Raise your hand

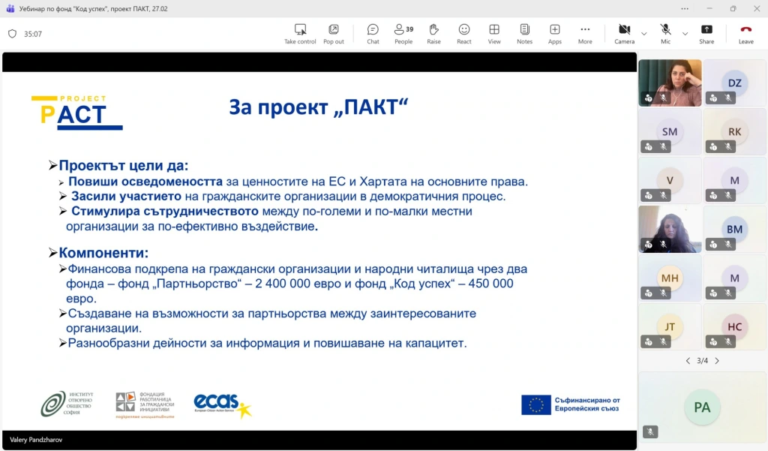pos(433,34)
